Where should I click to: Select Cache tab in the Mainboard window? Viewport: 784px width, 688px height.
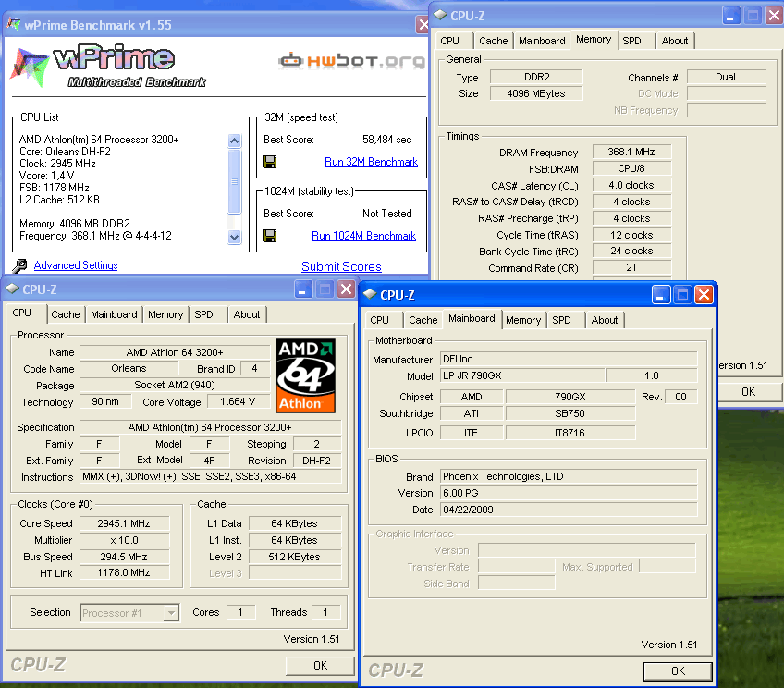[x=423, y=320]
